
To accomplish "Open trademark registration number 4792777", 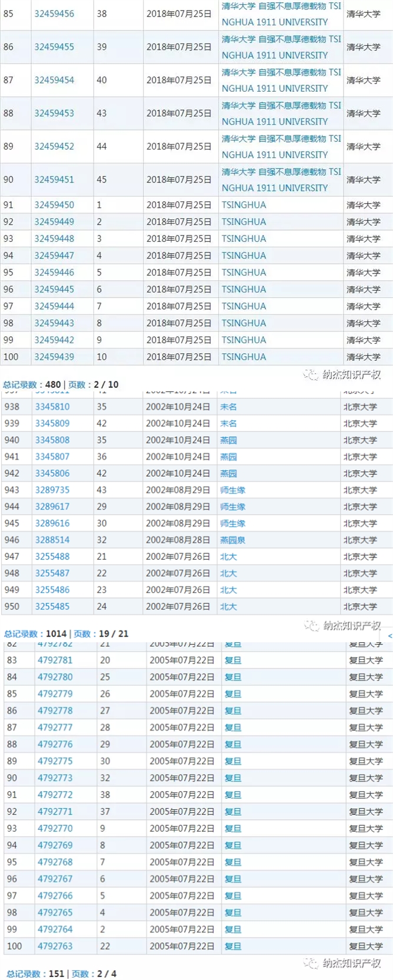I will coord(55,727).
